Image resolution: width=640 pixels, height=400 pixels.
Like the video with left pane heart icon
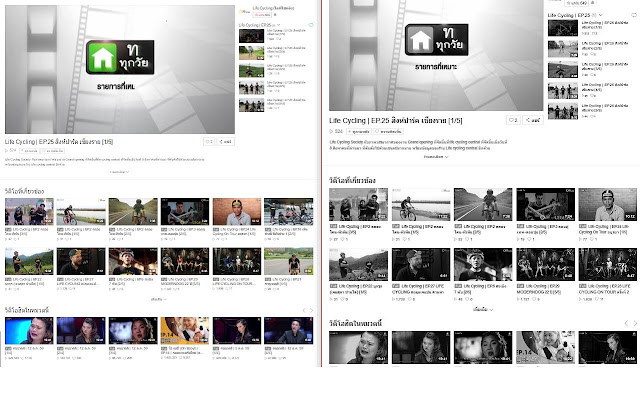coord(208,141)
